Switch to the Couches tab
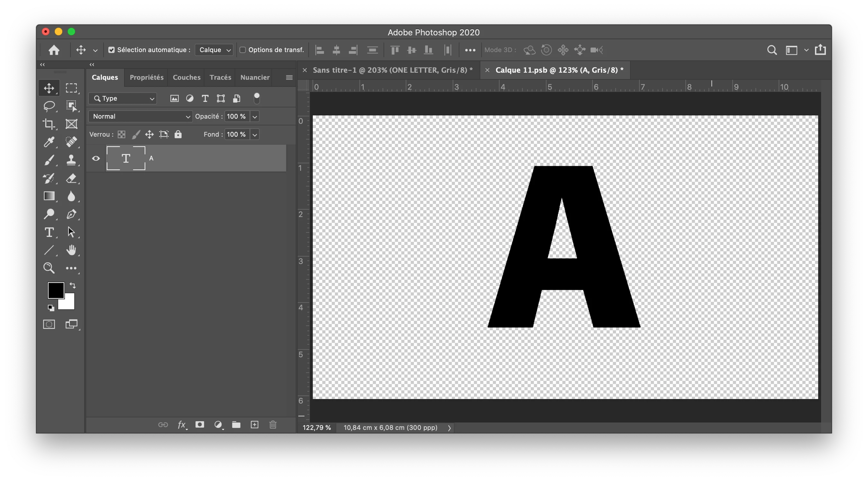 tap(186, 77)
